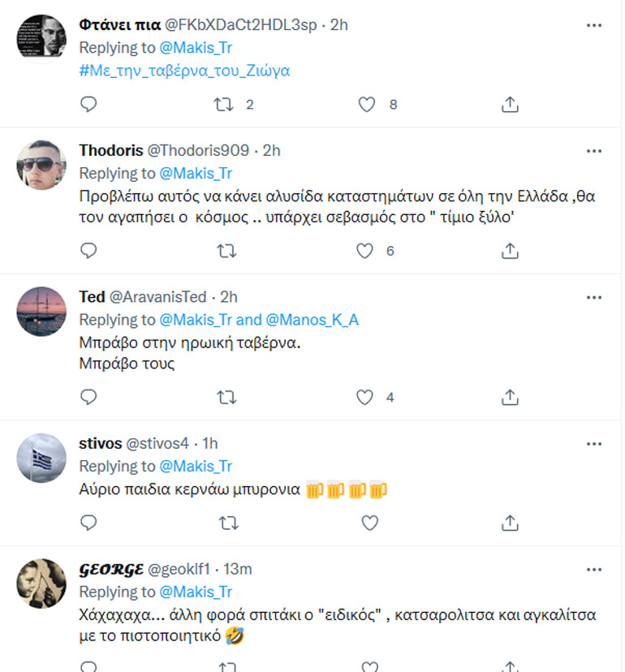Screen dimensions: 625x672
Task: Share stivos's tweet
Action: pyautogui.click(x=510, y=522)
